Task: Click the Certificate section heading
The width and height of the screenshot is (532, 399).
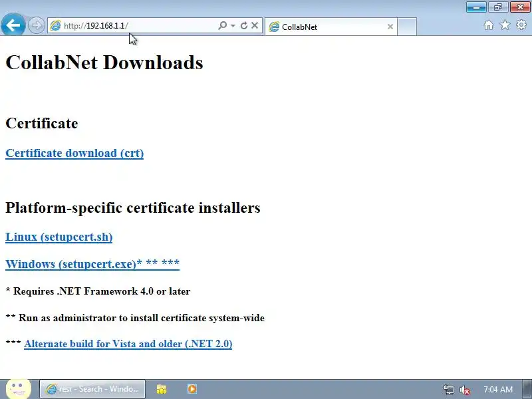Action: [42, 123]
